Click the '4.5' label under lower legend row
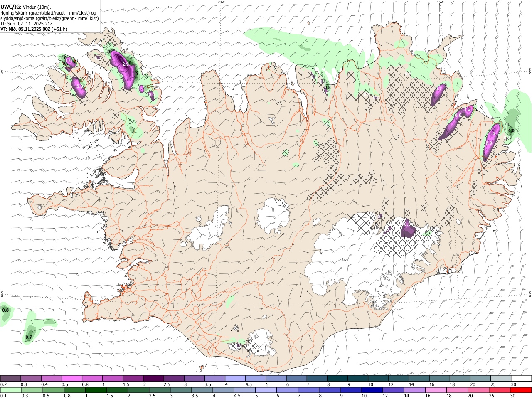The width and height of the screenshot is (532, 399). point(237,396)
